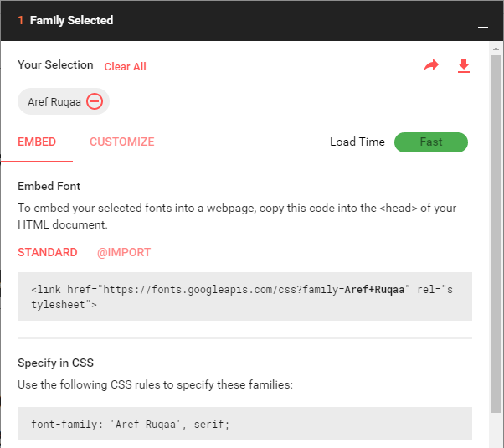This screenshot has width=504, height=448.
Task: Click the embed instructions paragraph text
Action: tap(237, 216)
